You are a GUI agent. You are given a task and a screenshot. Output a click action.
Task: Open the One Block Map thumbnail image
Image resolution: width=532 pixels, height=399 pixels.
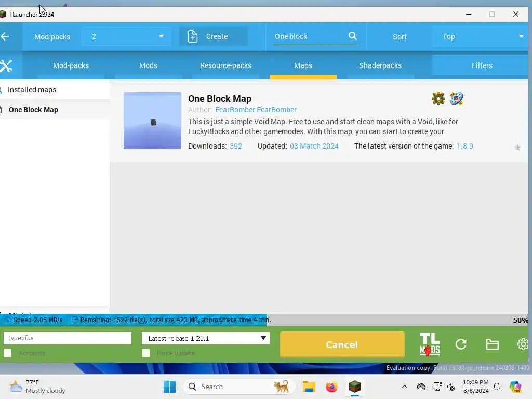click(152, 121)
